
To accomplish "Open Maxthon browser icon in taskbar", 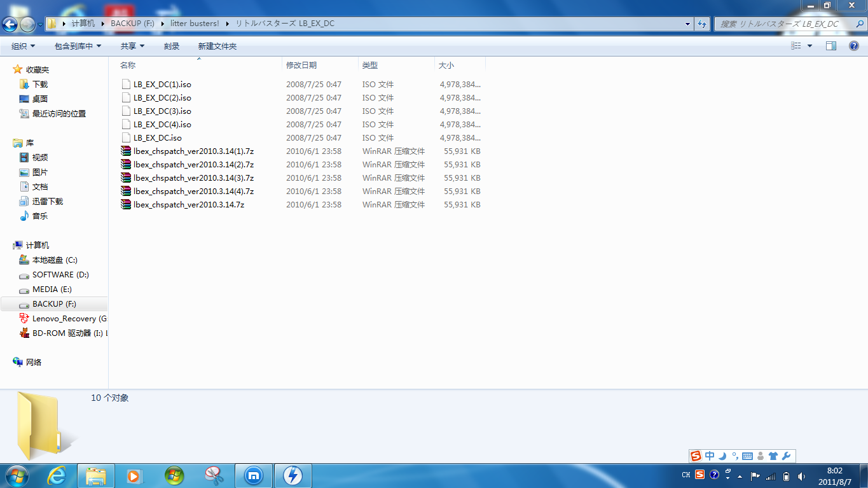I will [254, 475].
